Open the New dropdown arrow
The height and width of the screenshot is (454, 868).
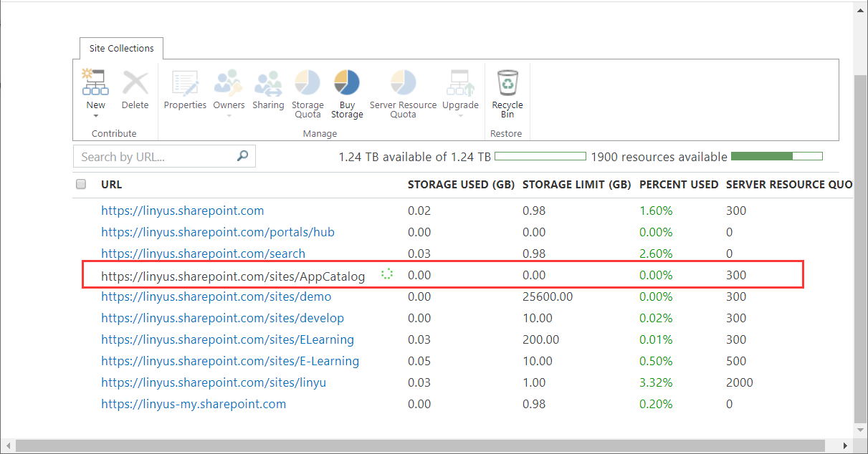95,116
